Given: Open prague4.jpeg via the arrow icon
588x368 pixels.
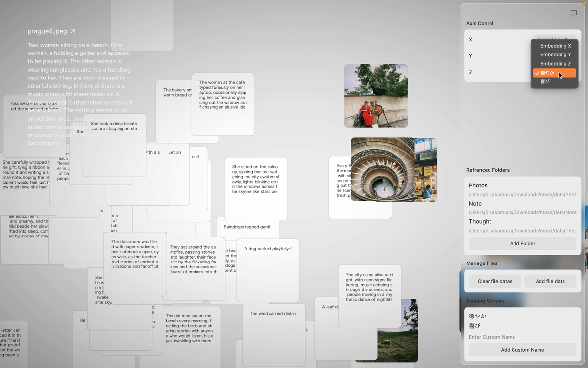Looking at the screenshot, I should (73, 31).
